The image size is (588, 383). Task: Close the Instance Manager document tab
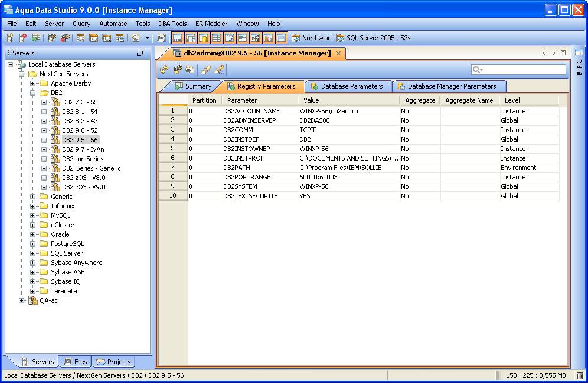coord(338,53)
